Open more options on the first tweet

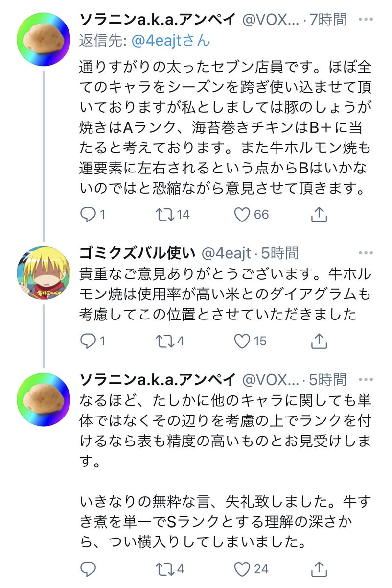click(365, 20)
